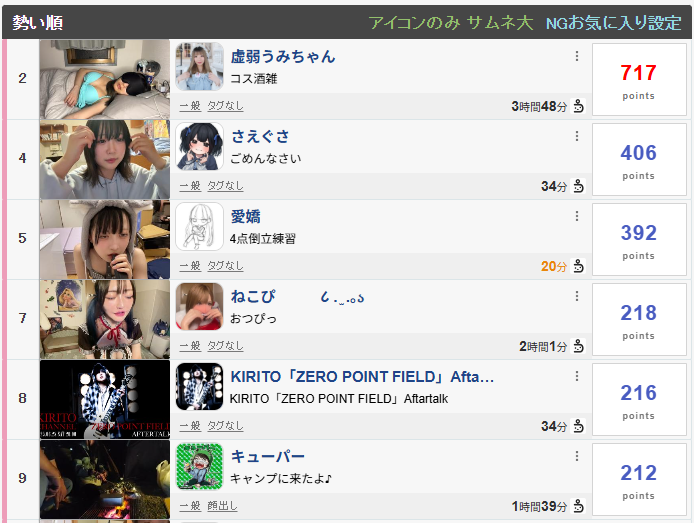Expand the options menu for ねこぴ

pyautogui.click(x=577, y=296)
